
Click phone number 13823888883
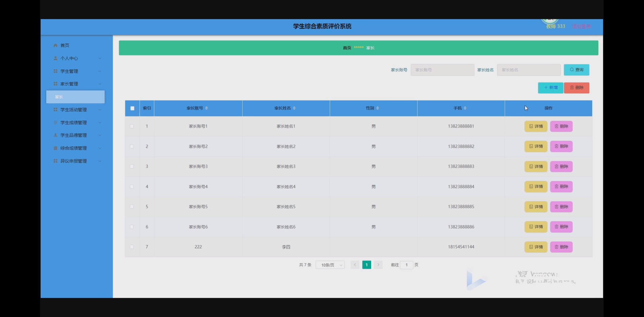coord(461,167)
